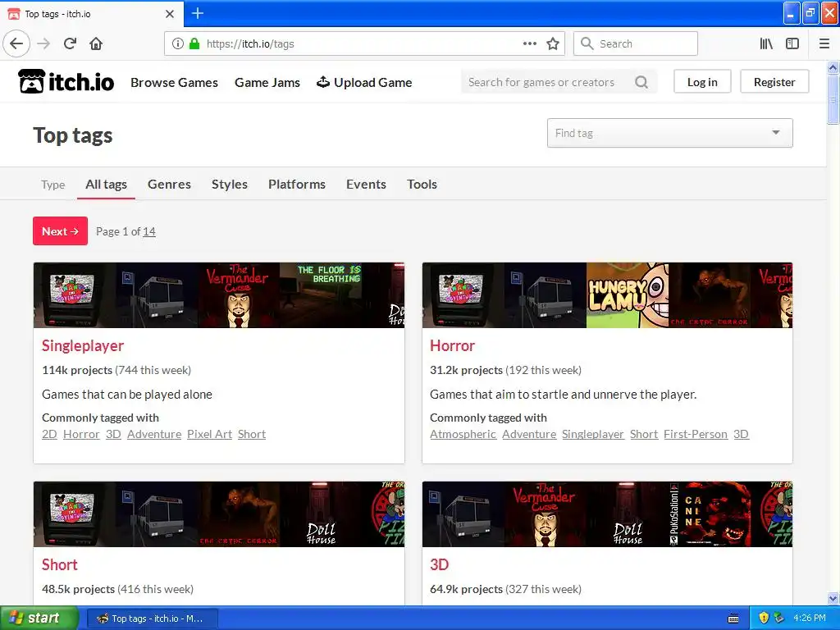Switch to the All tags tab
The height and width of the screenshot is (630, 840).
[106, 185]
